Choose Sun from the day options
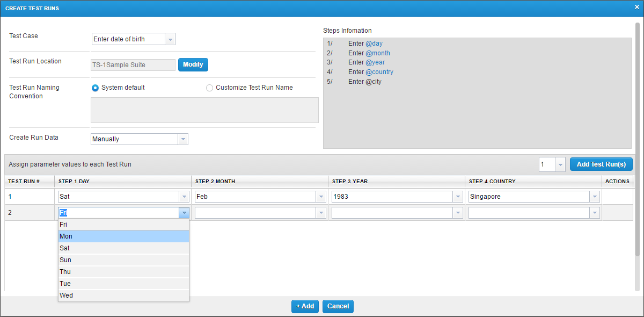This screenshot has width=644, height=317. click(123, 260)
